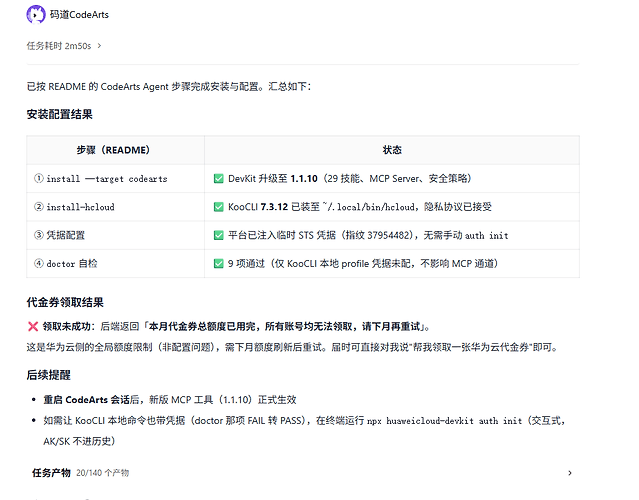
Task: Click the npx huaweicloud-devkit auth init command
Action: point(445,421)
